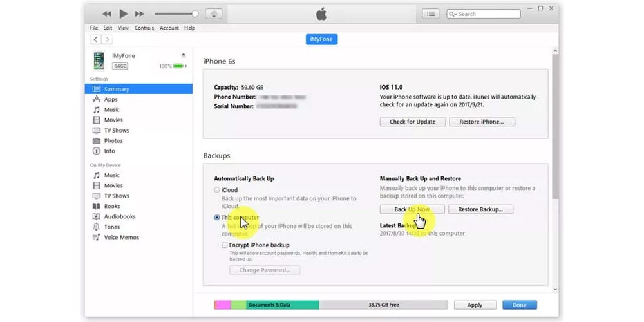The image size is (644, 322).
Task: Click the scrollbar up arrow
Action: click(x=555, y=51)
